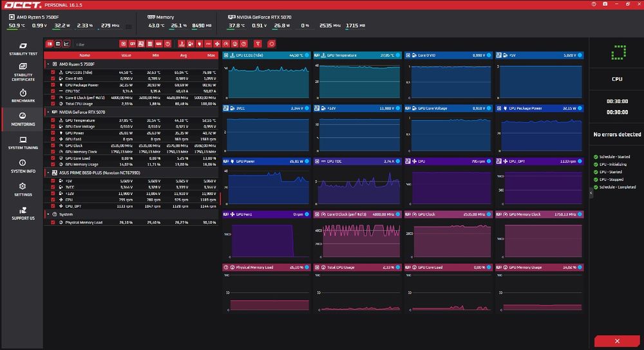Toggle the CPU hardware filter icon
Viewport: 644px width, 350px height.
click(x=123, y=44)
